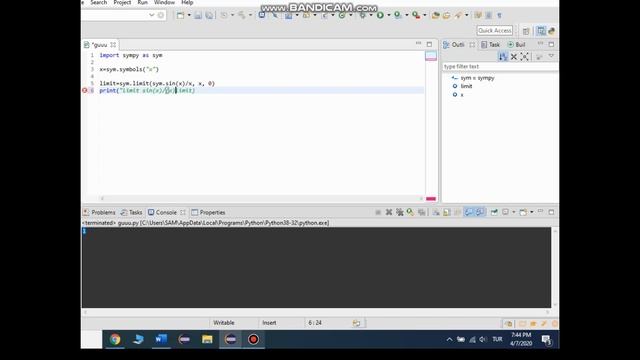Screen dimensions: 640x360
Task: Click the Quick Access search field
Action: [x=495, y=31]
